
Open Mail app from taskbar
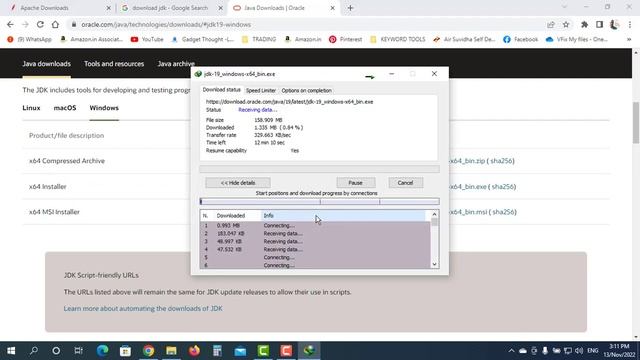(x=240, y=351)
